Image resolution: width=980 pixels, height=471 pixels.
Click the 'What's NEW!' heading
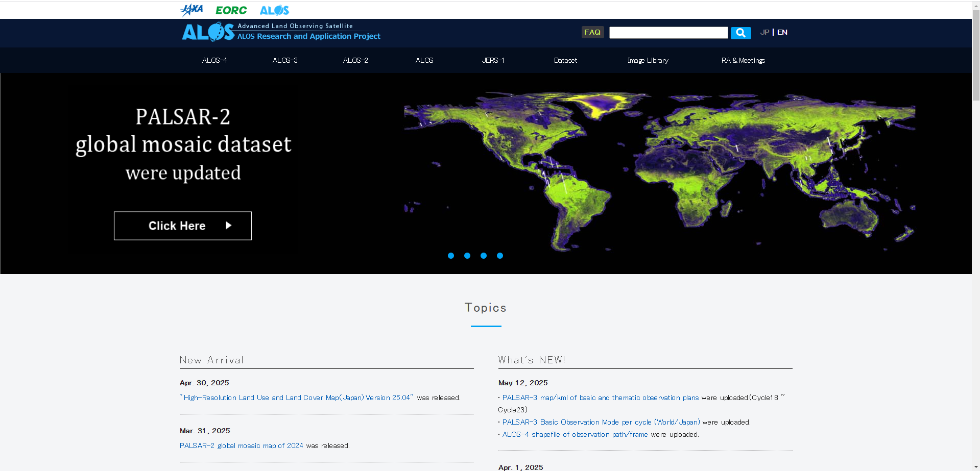532,360
